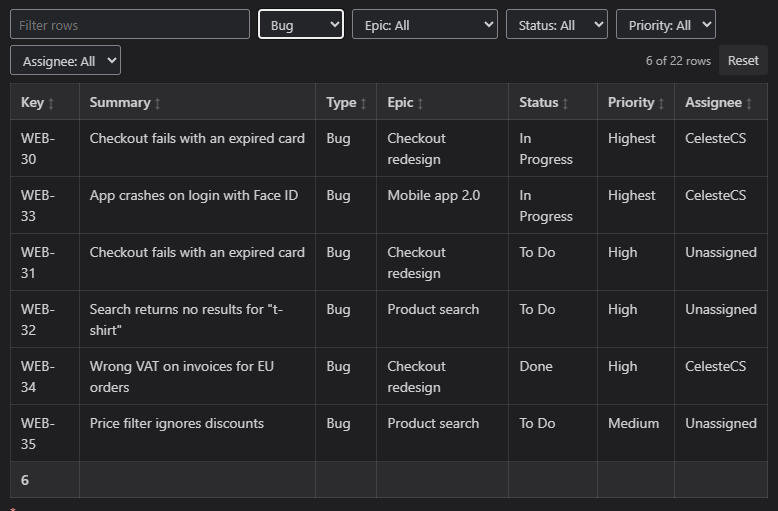Sort by Epic column sort icon
The height and width of the screenshot is (511, 778).
(x=420, y=103)
